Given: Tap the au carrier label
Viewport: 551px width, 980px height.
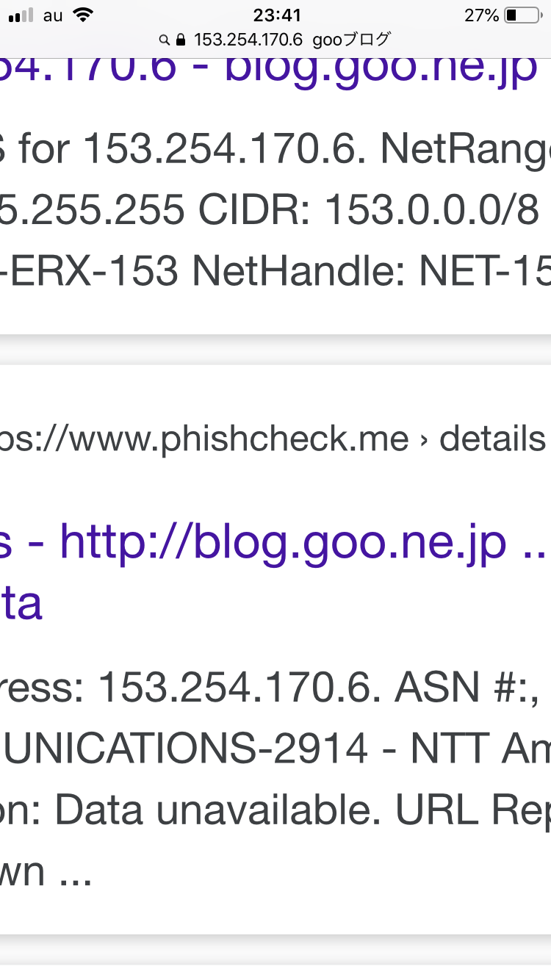Looking at the screenshot, I should click(53, 15).
